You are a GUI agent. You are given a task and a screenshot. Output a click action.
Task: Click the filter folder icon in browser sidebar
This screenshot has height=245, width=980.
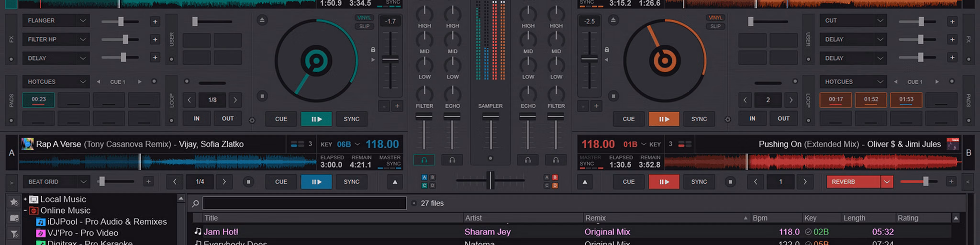pos(14,234)
